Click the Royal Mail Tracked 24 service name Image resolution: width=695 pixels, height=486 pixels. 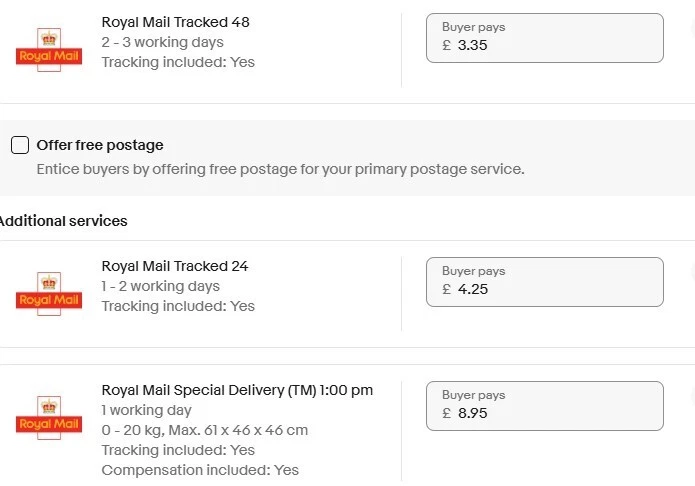coord(175,266)
